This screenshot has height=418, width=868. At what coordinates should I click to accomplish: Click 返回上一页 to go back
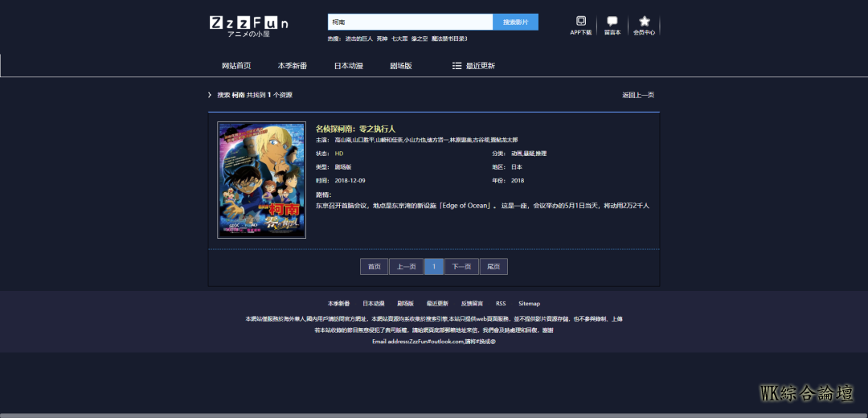click(638, 95)
